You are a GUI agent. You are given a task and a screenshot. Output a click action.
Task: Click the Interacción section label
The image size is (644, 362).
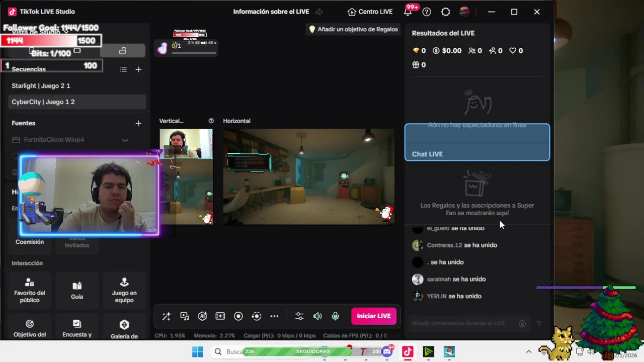27,263
